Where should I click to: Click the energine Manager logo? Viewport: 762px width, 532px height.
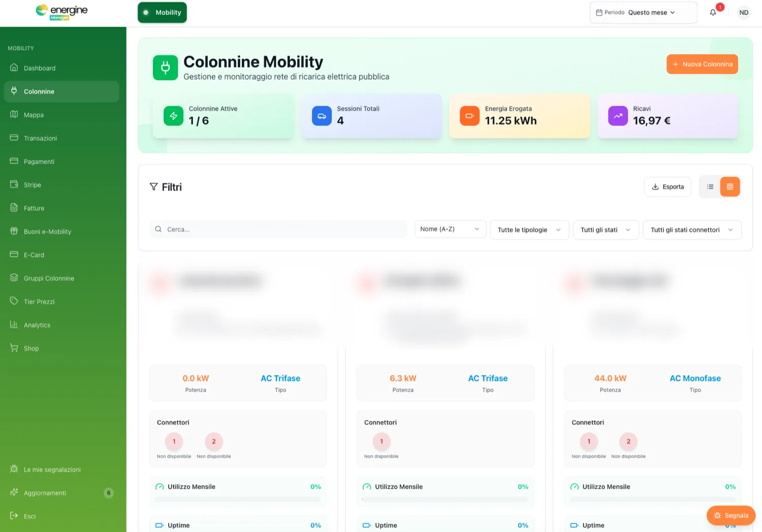coord(61,12)
